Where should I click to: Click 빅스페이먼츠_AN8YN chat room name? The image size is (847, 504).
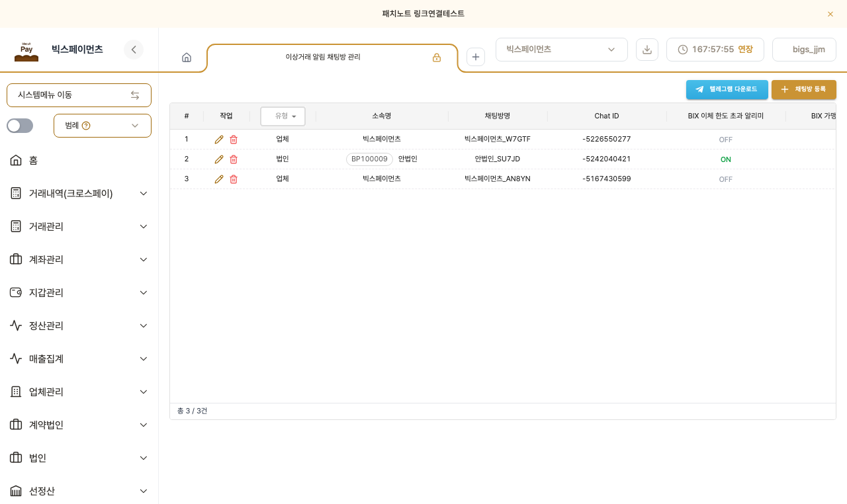(x=498, y=179)
